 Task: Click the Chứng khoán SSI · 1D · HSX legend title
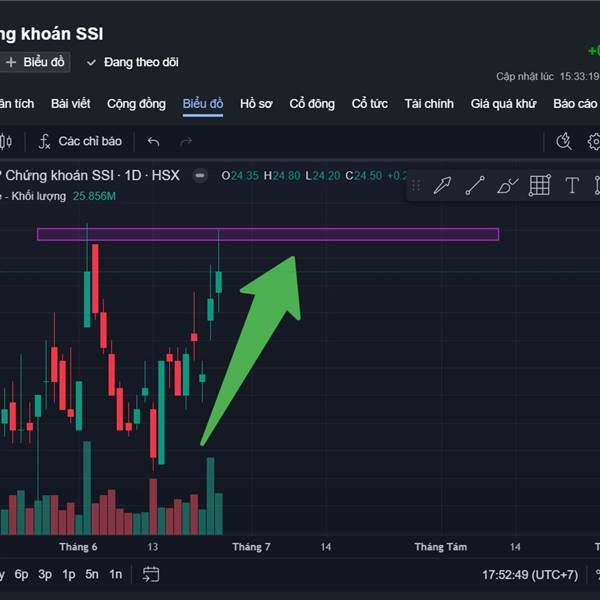click(92, 176)
